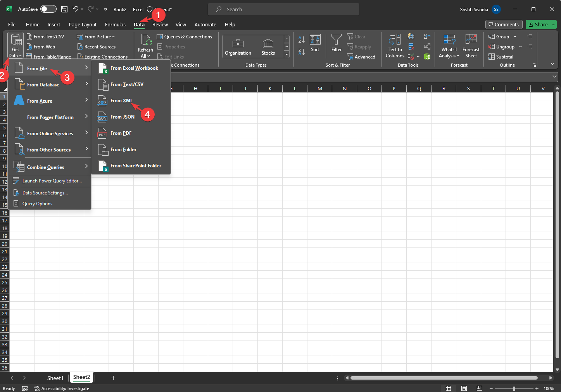Open the File menu
Viewport: 561px width, 392px height.
pos(12,24)
